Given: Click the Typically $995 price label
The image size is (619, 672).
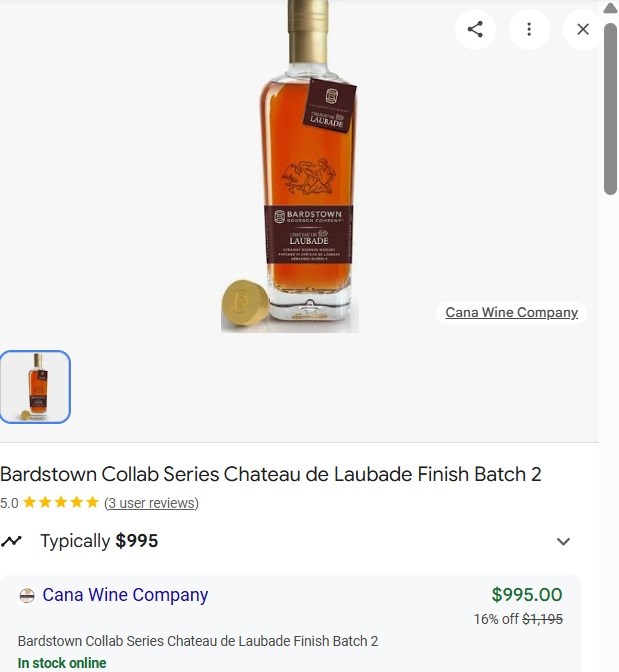Looking at the screenshot, I should (99, 541).
